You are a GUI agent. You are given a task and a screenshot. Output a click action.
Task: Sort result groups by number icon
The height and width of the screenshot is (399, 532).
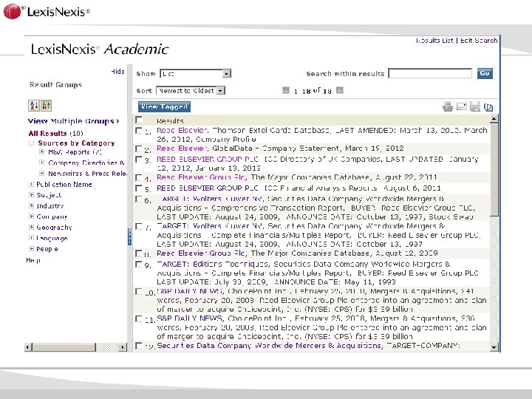click(x=46, y=106)
